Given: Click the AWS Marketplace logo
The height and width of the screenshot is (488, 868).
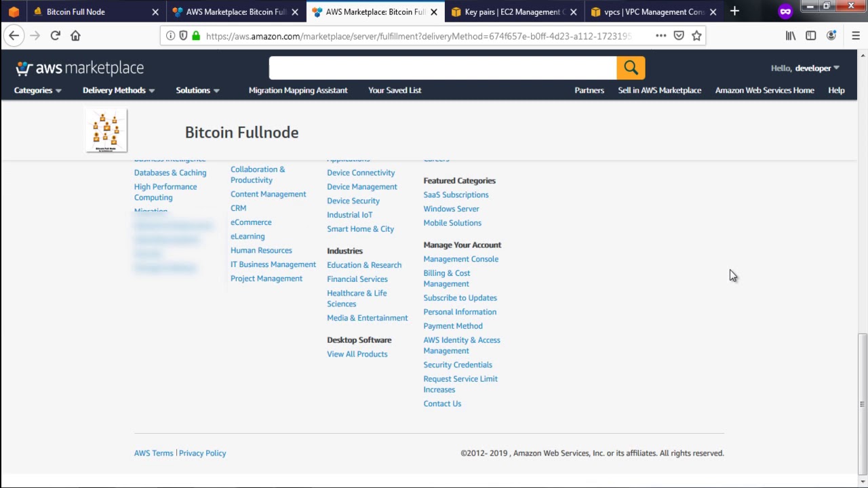Looking at the screenshot, I should click(x=80, y=68).
